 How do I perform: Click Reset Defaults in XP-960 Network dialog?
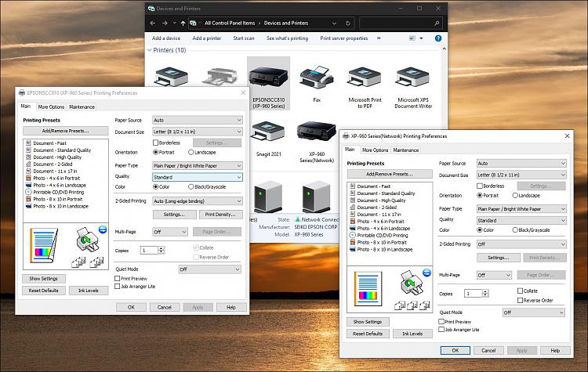(x=368, y=334)
